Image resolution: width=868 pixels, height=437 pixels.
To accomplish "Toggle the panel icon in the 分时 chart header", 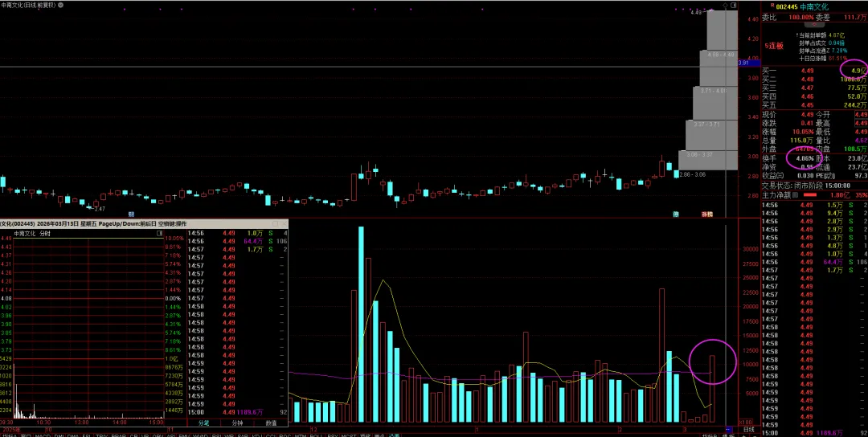I will 159,234.
